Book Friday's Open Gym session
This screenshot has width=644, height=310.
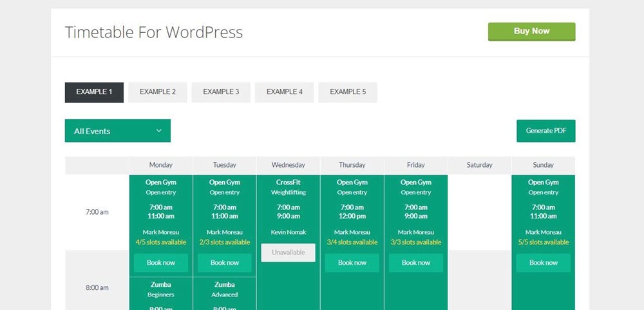[x=416, y=263]
